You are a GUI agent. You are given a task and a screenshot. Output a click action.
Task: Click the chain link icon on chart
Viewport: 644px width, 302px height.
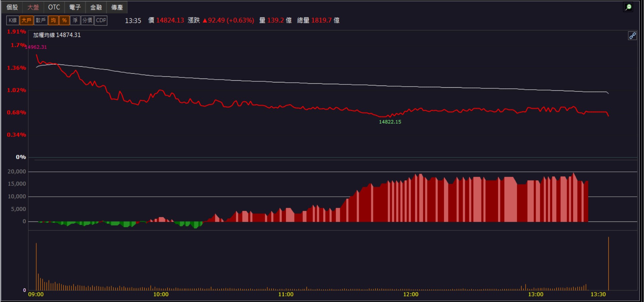632,36
